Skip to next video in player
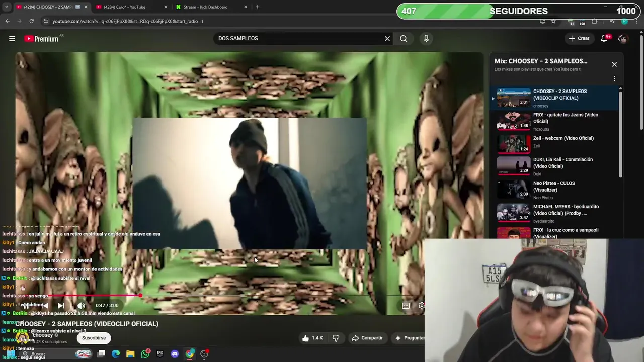Viewport: 644px width, 362px height. tap(61, 306)
